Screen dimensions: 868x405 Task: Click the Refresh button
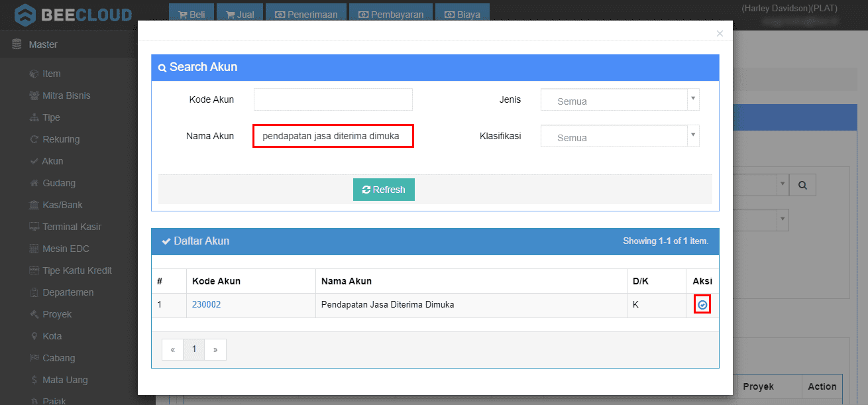tap(384, 190)
